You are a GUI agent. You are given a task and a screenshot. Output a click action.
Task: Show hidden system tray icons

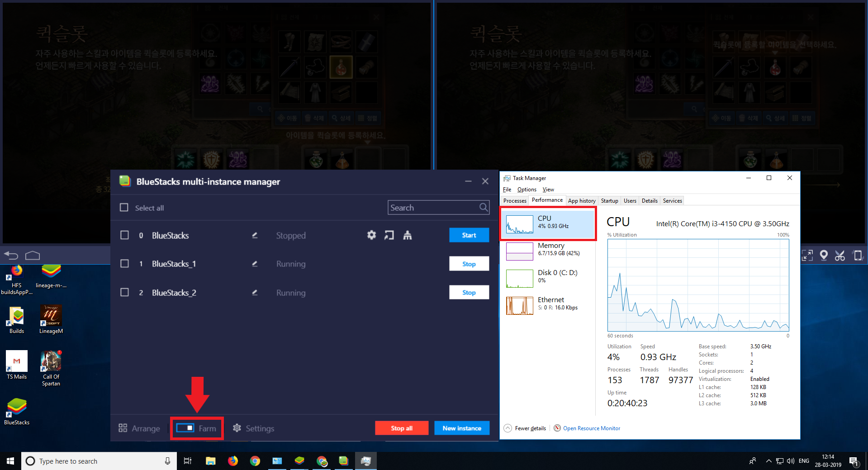pyautogui.click(x=768, y=461)
